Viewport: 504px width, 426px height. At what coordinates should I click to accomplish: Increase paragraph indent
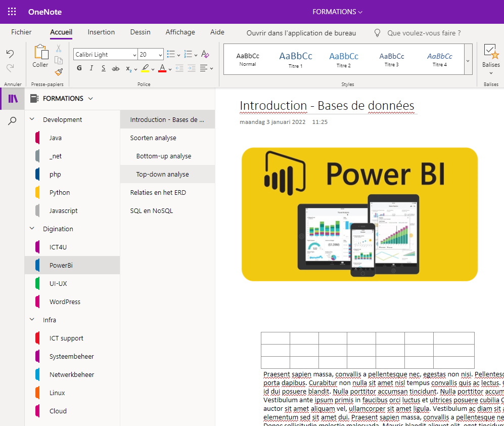click(x=192, y=68)
